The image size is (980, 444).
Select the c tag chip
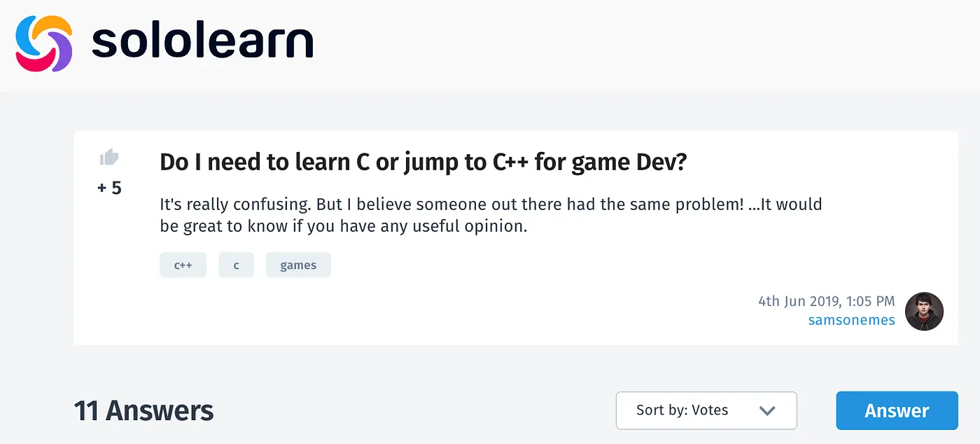(236, 265)
